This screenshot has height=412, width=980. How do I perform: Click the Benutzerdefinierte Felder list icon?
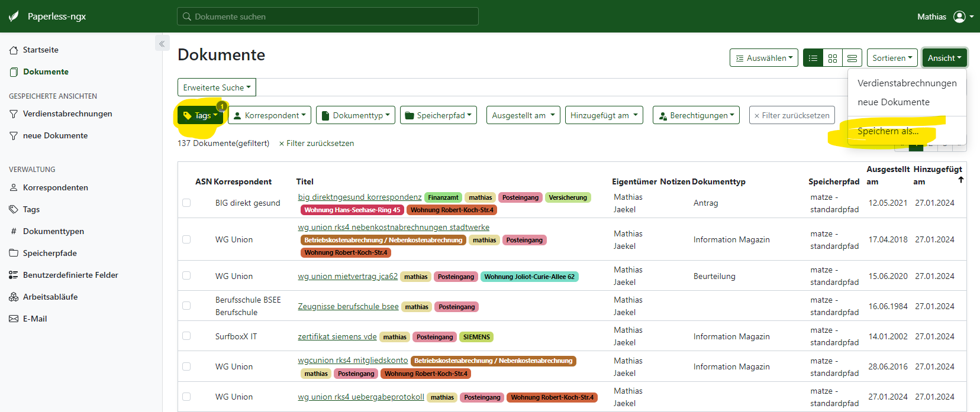[14, 275]
